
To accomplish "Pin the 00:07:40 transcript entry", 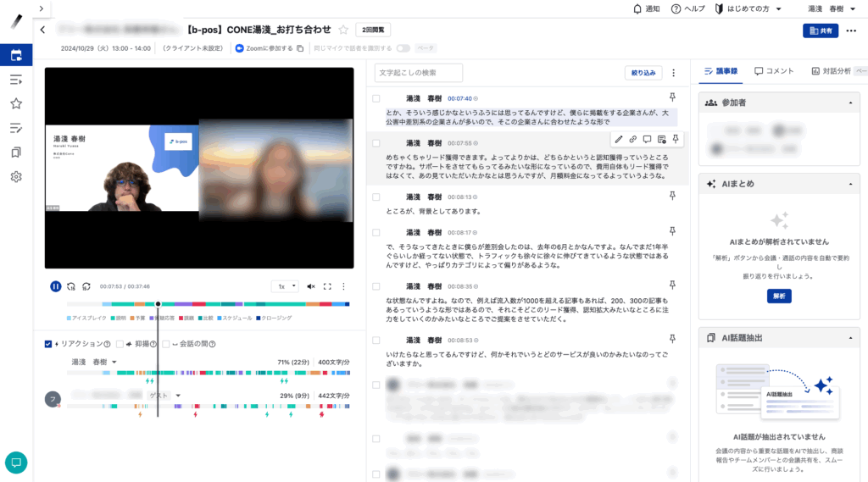I will point(673,99).
